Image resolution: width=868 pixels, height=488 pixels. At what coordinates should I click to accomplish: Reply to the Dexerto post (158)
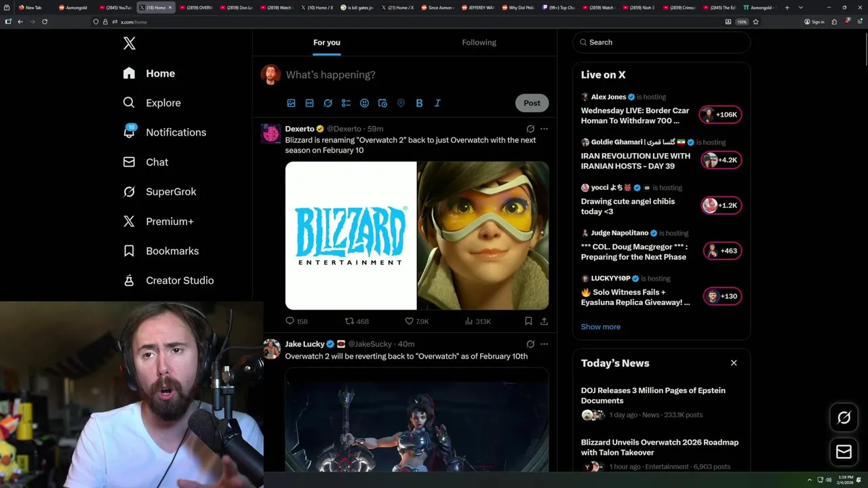pos(296,321)
